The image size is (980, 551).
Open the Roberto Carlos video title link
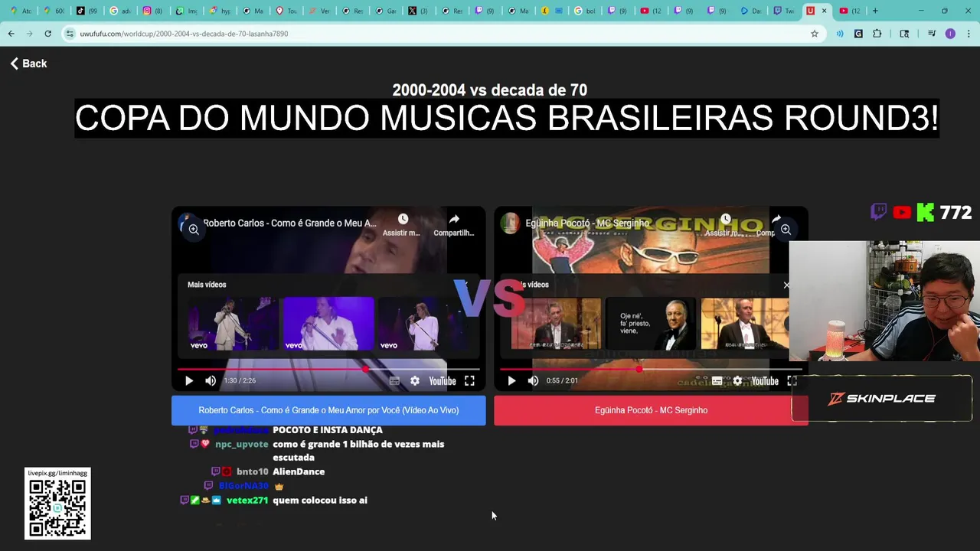point(289,223)
